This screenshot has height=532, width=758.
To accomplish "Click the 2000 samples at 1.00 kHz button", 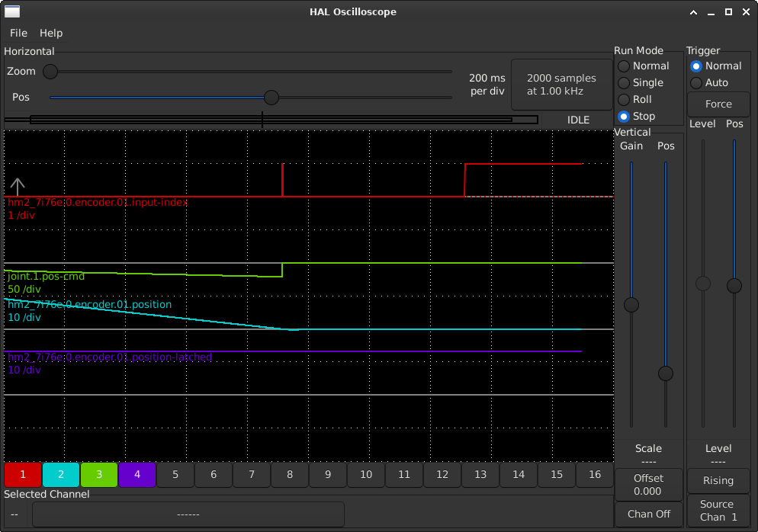I will click(561, 85).
